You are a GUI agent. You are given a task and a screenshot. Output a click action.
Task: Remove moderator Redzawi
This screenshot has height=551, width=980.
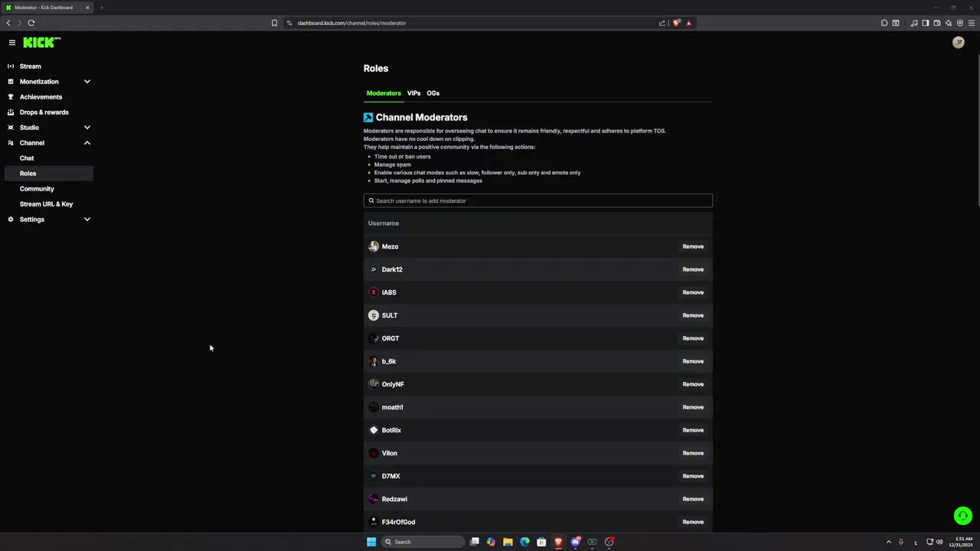coord(693,499)
